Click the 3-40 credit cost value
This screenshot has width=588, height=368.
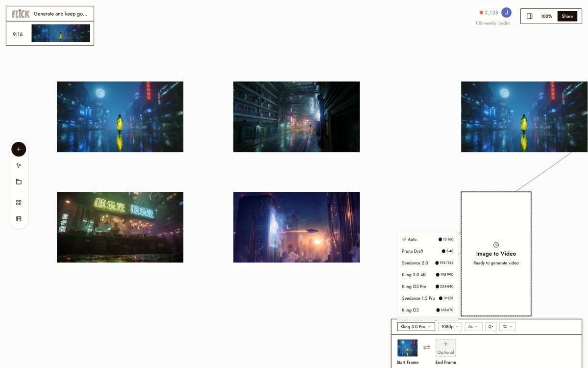pos(450,251)
